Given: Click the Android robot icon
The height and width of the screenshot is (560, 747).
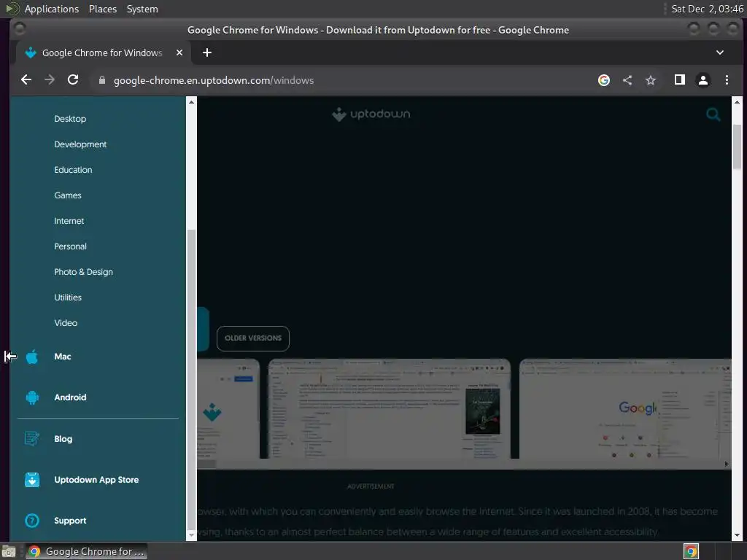Looking at the screenshot, I should coord(32,397).
